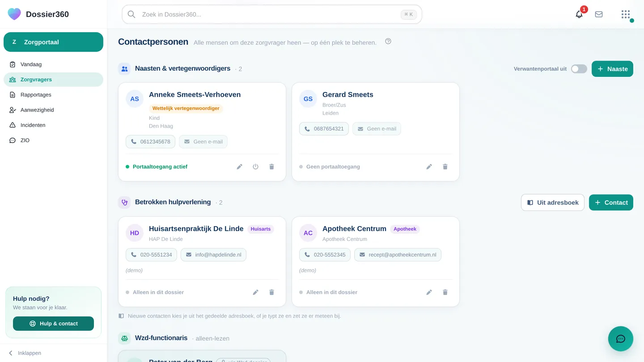
Task: Delete Anneke Smeets-Verhoeven contact
Action: pyautogui.click(x=272, y=167)
